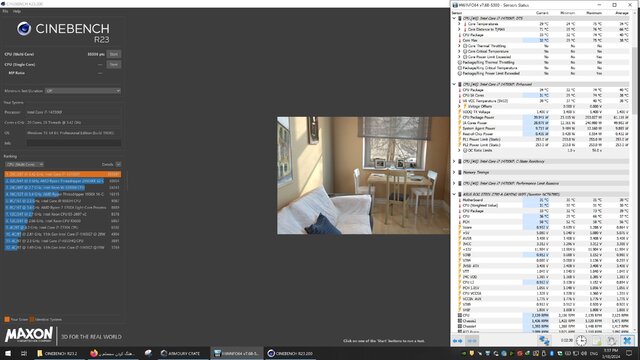Expand the Performance Limit Reasons sensor group
The width and height of the screenshot is (640, 360).
[x=454, y=183]
